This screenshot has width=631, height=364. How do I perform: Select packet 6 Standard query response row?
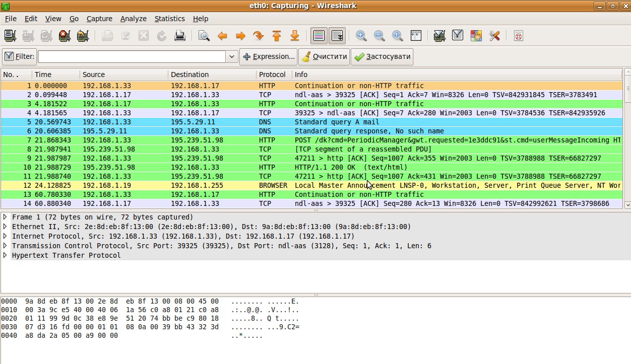pyautogui.click(x=312, y=131)
